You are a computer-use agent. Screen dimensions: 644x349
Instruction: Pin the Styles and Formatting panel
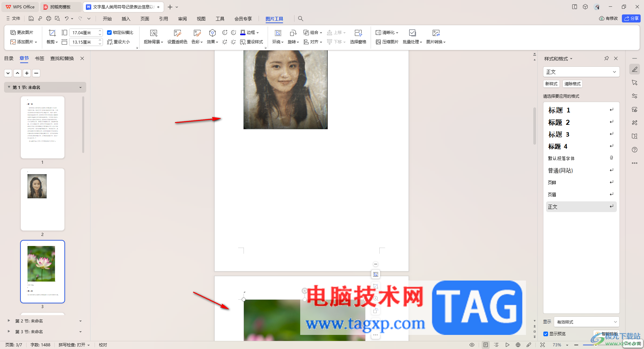tap(606, 58)
